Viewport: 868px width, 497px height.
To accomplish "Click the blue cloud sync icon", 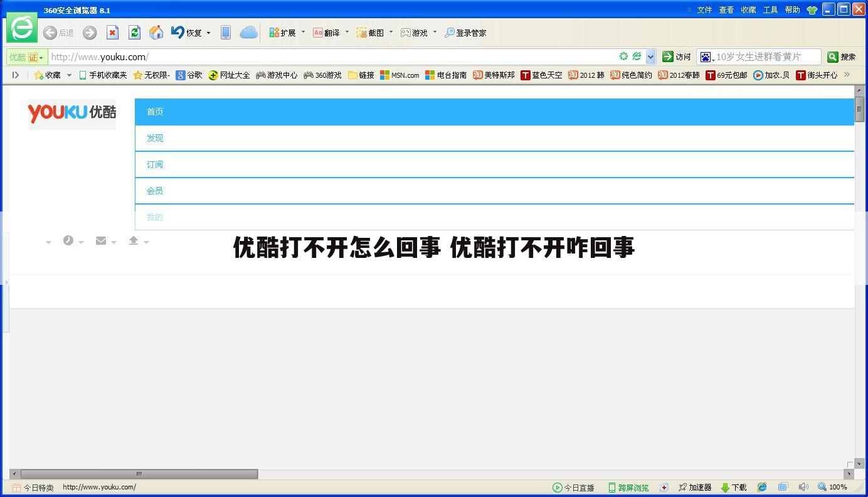I will 249,33.
